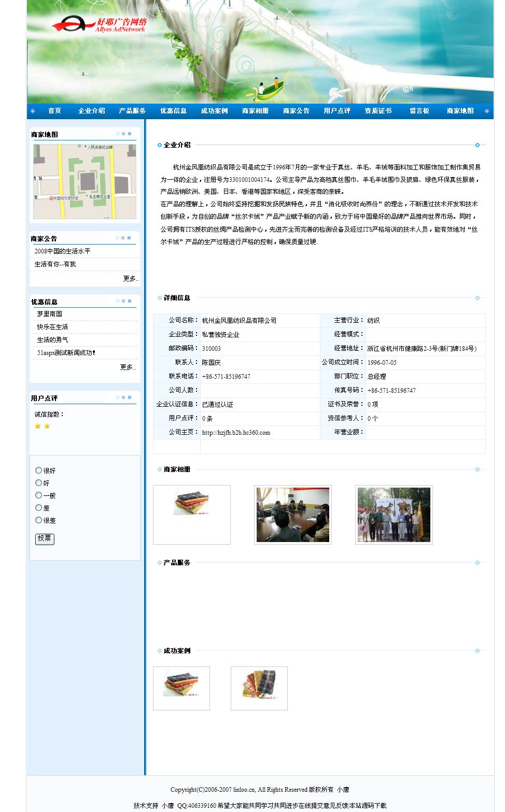Open 商家相册 in navigation bar

[x=255, y=111]
